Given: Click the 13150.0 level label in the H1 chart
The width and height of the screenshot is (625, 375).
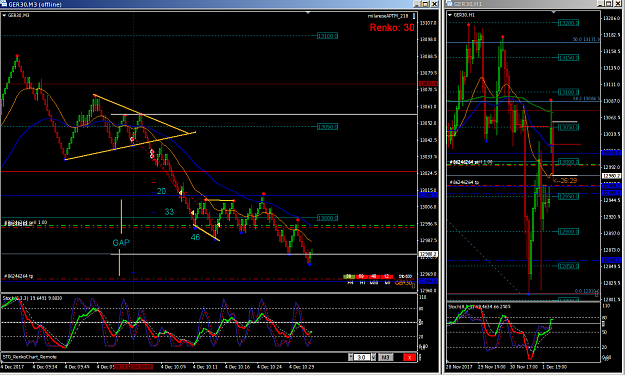Looking at the screenshot, I should [x=568, y=58].
